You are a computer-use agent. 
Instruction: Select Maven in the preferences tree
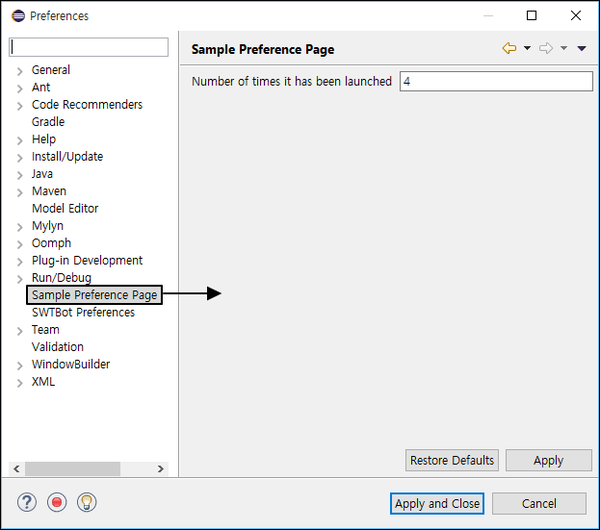[49, 191]
